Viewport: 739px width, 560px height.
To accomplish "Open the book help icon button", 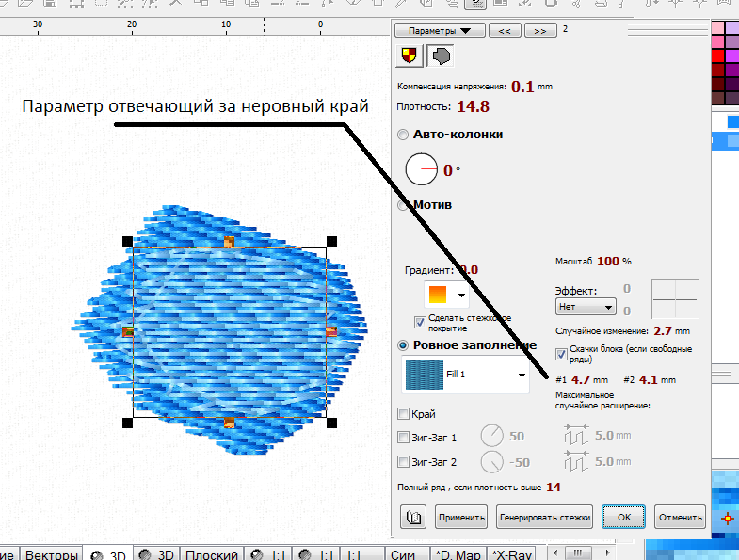I will [413, 517].
